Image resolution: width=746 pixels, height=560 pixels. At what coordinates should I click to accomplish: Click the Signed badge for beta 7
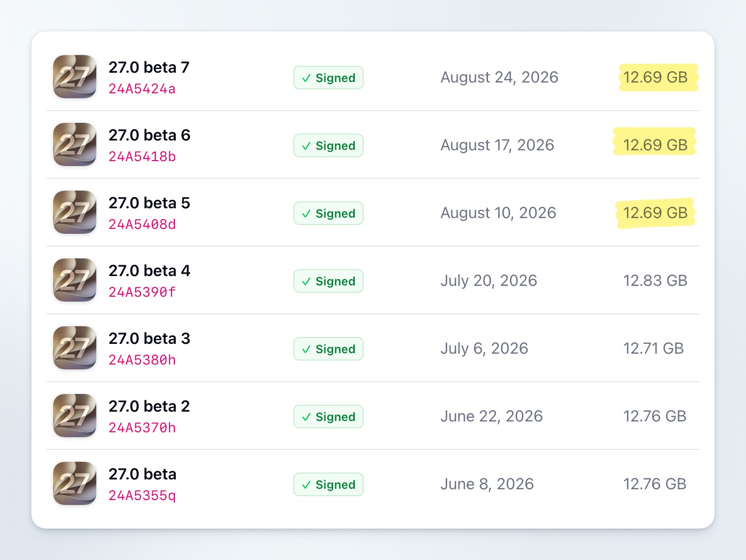[328, 78]
